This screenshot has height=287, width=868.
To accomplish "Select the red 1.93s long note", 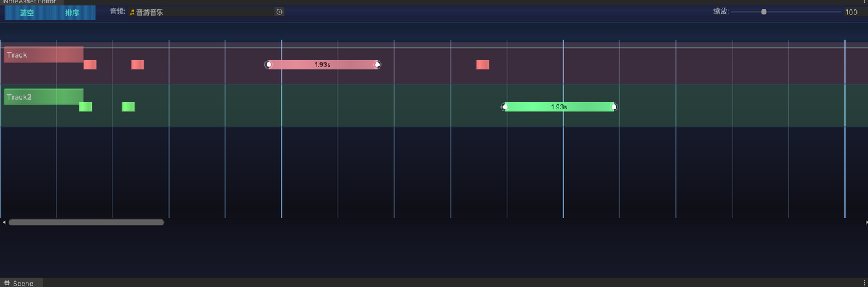I will (323, 64).
